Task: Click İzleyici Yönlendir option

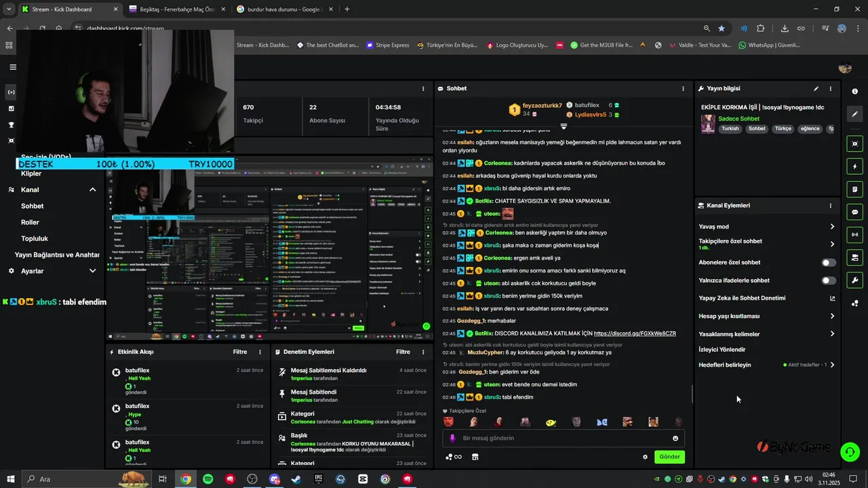Action: click(722, 350)
